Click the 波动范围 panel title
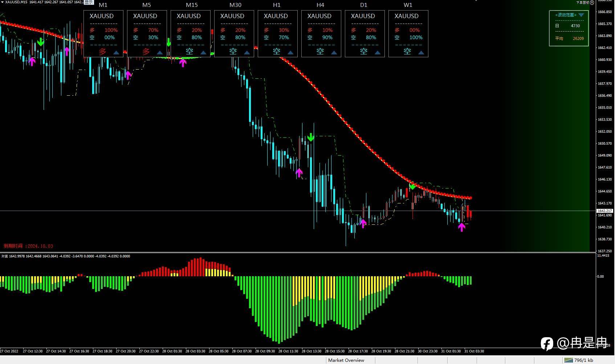615x364 pixels. tap(566, 15)
